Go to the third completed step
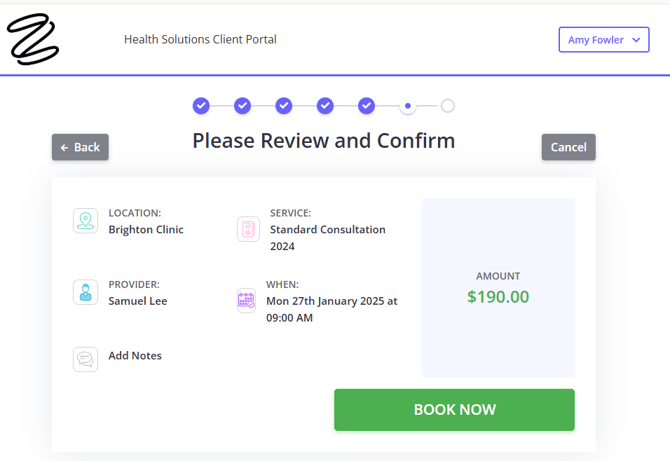Image resolution: width=670 pixels, height=461 pixels. pos(284,106)
